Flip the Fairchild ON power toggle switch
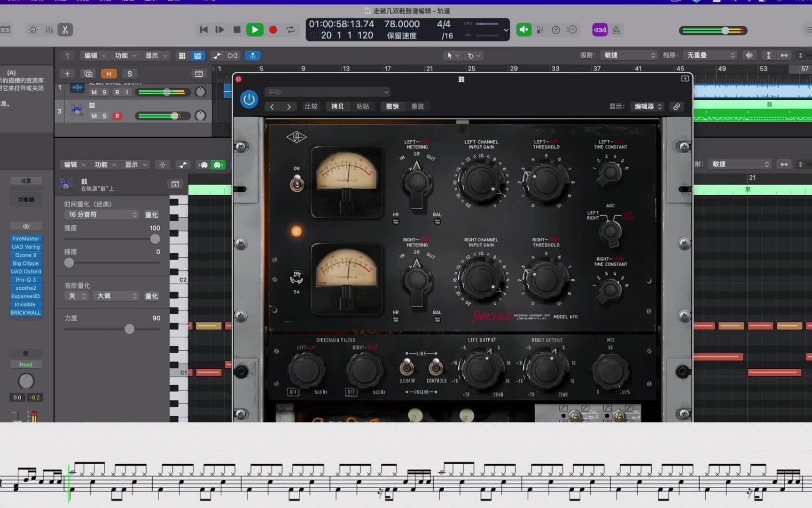The height and width of the screenshot is (508, 812). (x=297, y=183)
